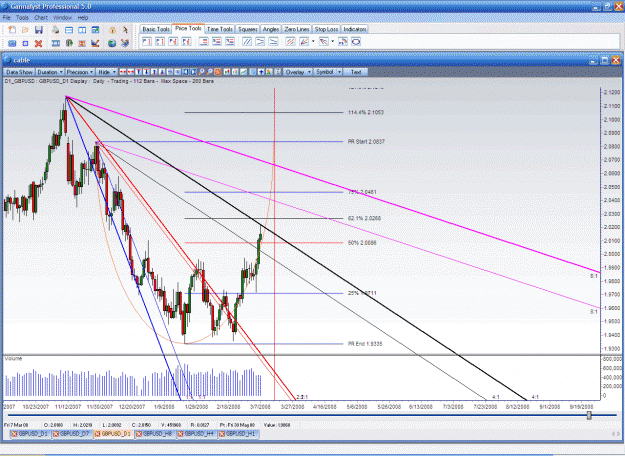Click the 114.4% 2.1053 level label

click(366, 112)
